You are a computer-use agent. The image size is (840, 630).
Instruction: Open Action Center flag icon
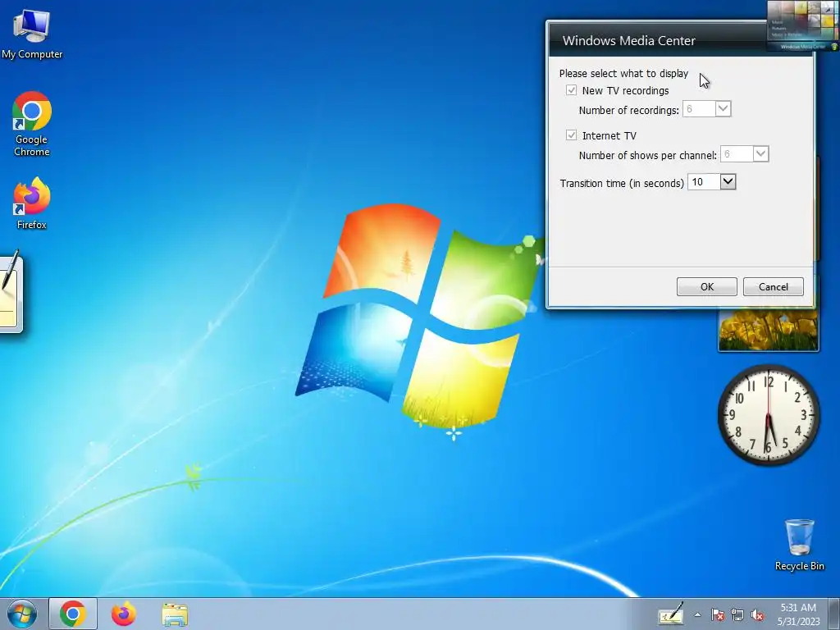click(x=717, y=615)
